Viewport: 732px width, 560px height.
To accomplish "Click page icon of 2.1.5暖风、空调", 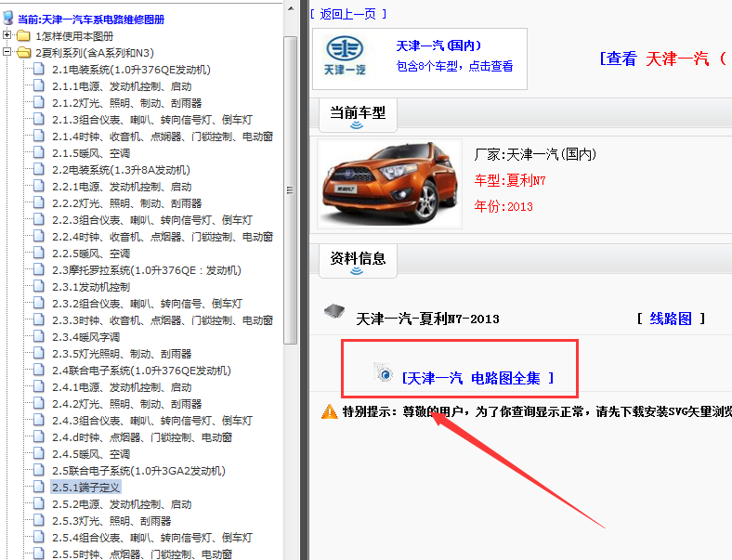I will tap(39, 152).
